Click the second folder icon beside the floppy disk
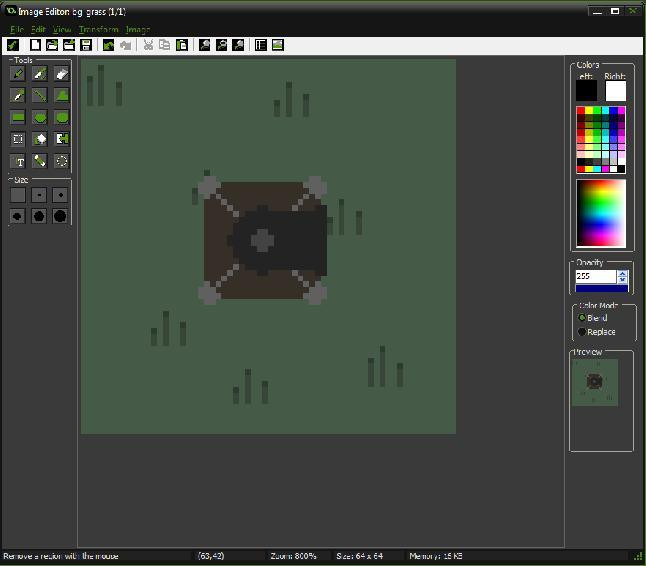This screenshot has width=646, height=566. pyautogui.click(x=69, y=45)
